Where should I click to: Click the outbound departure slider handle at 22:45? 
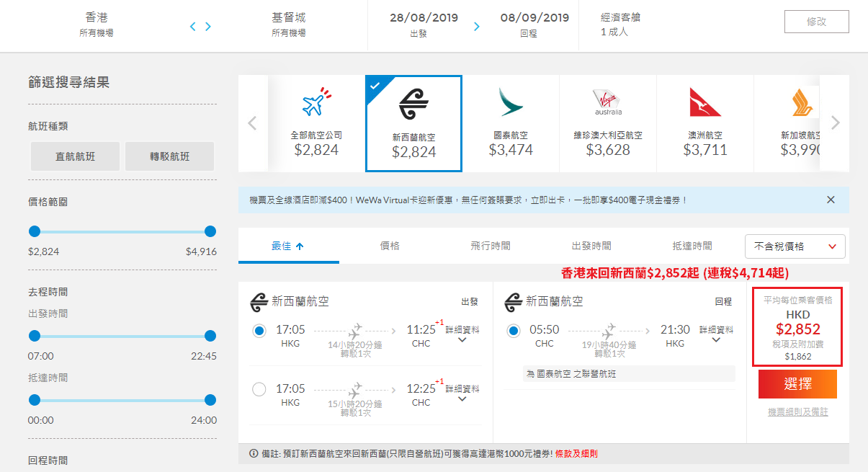coord(210,336)
